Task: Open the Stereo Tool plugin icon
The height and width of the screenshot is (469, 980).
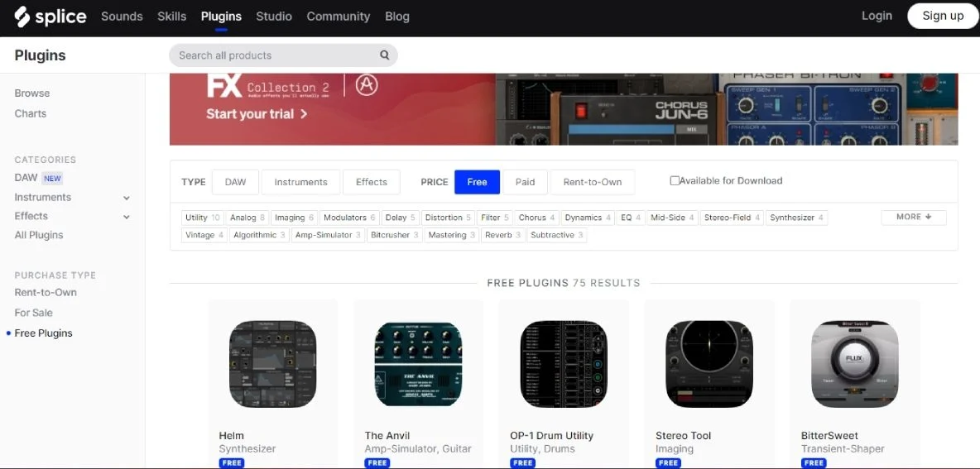Action: click(x=709, y=364)
